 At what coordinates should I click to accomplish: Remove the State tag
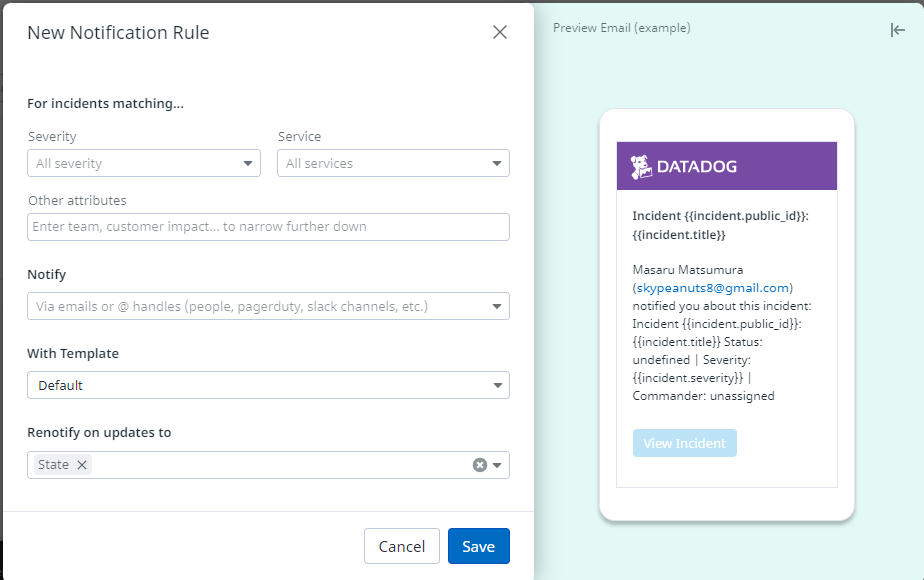82,465
